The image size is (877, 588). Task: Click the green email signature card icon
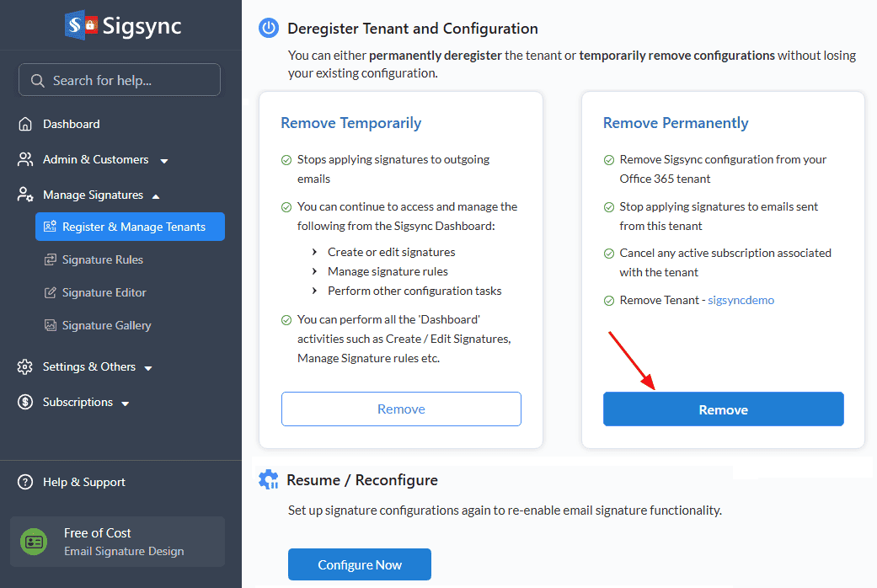(35, 542)
